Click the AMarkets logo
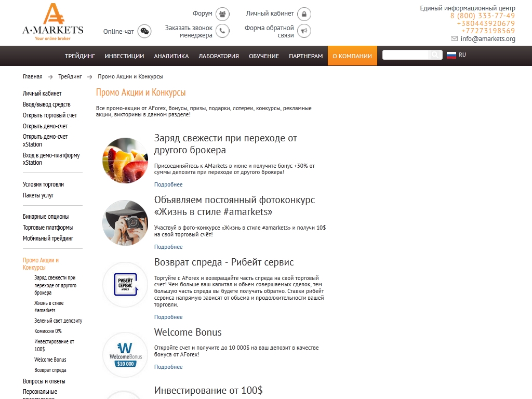 52,22
